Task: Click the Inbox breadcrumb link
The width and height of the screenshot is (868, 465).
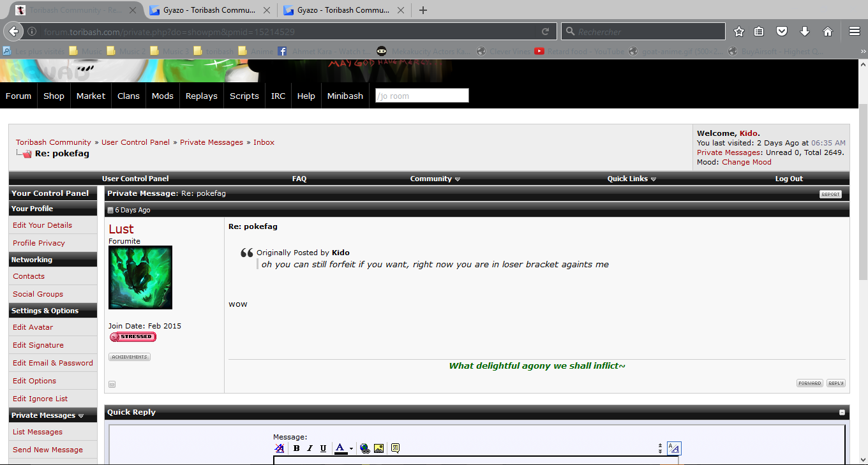Action: pyautogui.click(x=264, y=142)
